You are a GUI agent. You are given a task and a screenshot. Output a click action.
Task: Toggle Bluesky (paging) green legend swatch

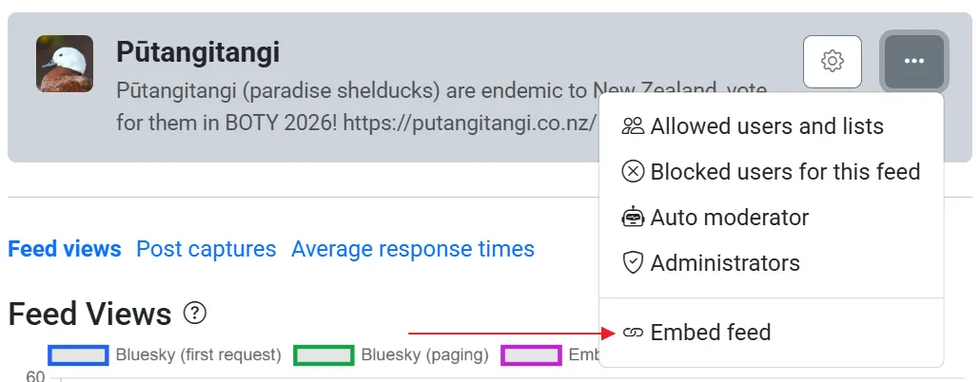click(x=323, y=355)
